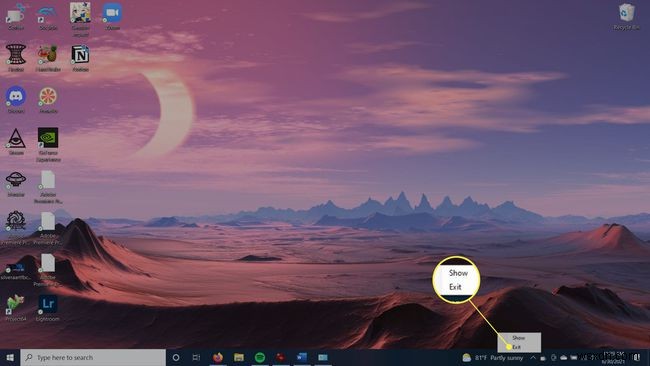The height and width of the screenshot is (366, 650).
Task: Select the Discord desktop shortcut
Action: pyautogui.click(x=16, y=100)
